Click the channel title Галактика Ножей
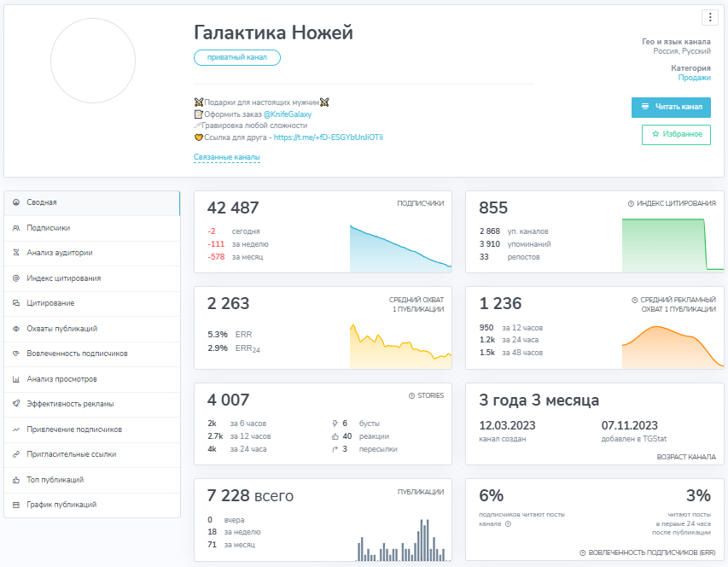Image resolution: width=728 pixels, height=567 pixels. [273, 32]
